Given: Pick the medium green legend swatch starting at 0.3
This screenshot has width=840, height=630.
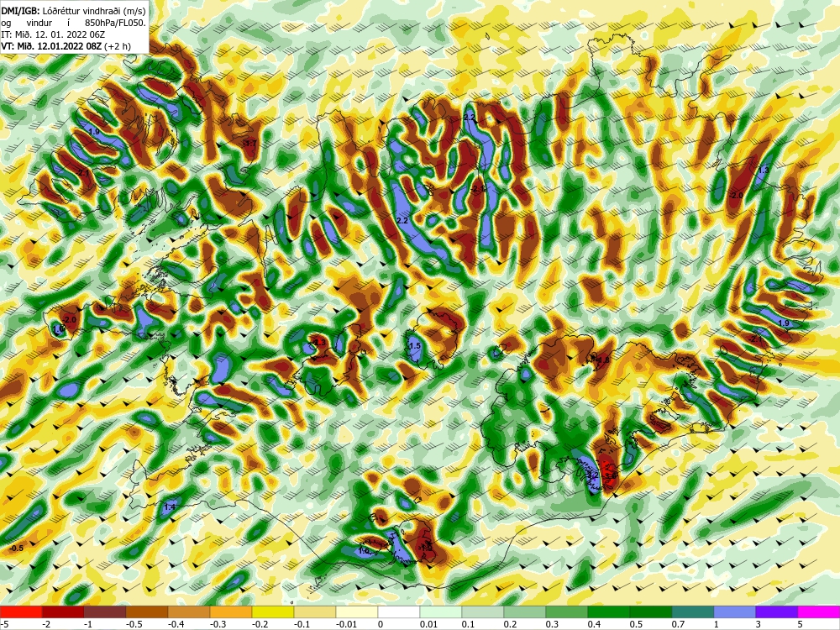Looking at the screenshot, I should coord(567,612).
